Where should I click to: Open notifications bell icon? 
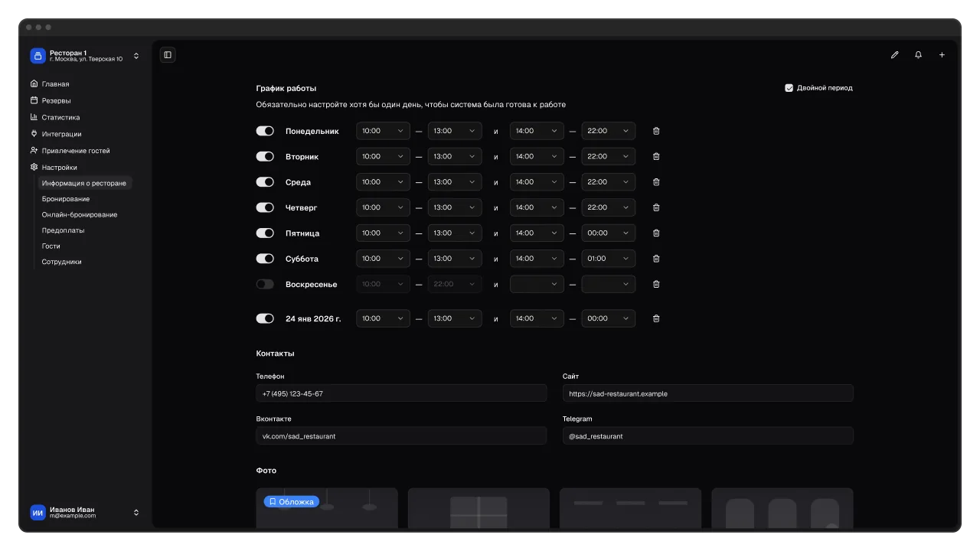click(x=918, y=55)
